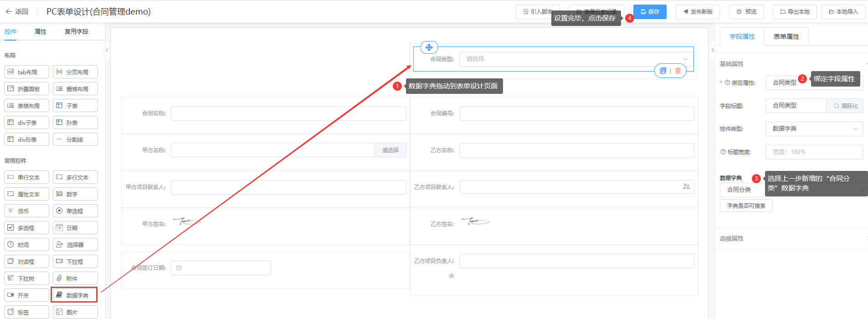868x319 pixels.
Task: Select the 表格布局 control
Action: [x=27, y=106]
